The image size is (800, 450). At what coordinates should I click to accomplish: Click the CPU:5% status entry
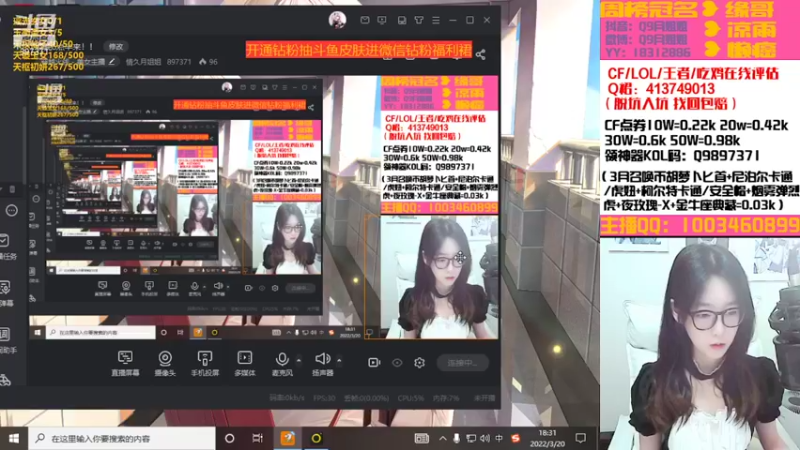click(x=410, y=398)
